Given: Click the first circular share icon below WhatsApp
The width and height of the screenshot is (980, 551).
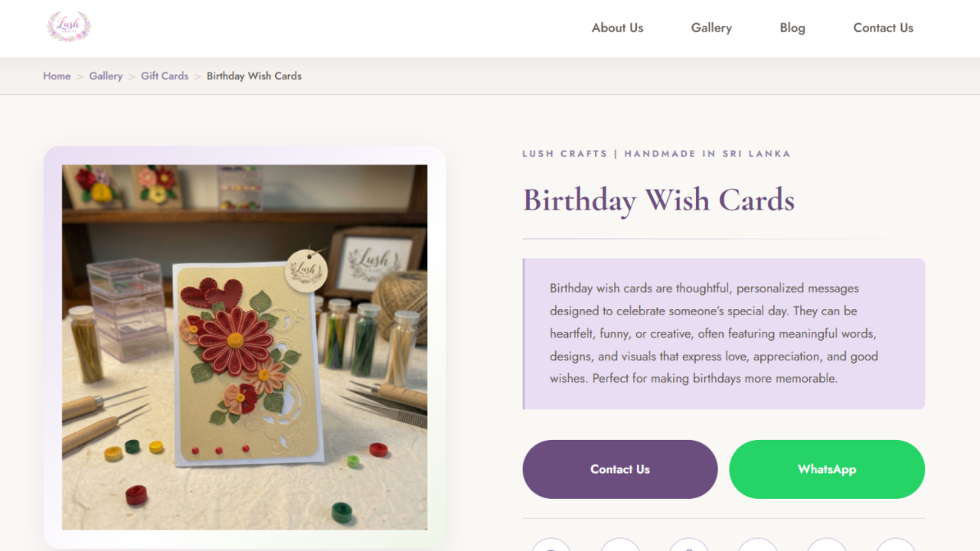Looking at the screenshot, I should (x=551, y=546).
